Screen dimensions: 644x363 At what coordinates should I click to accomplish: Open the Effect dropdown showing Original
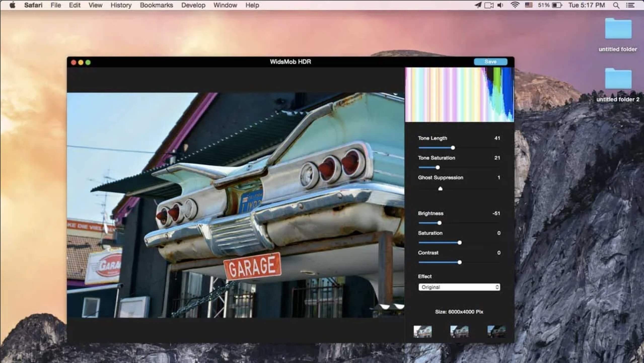click(459, 287)
